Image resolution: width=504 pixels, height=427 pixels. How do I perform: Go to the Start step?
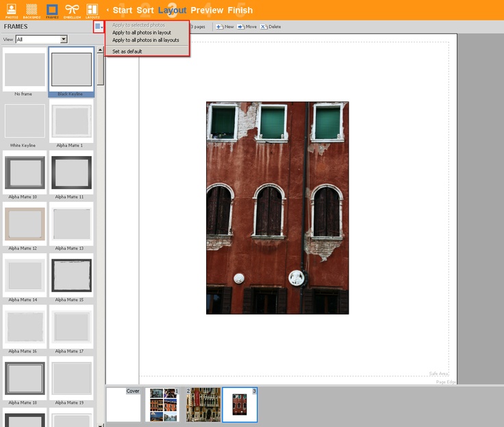pyautogui.click(x=123, y=10)
